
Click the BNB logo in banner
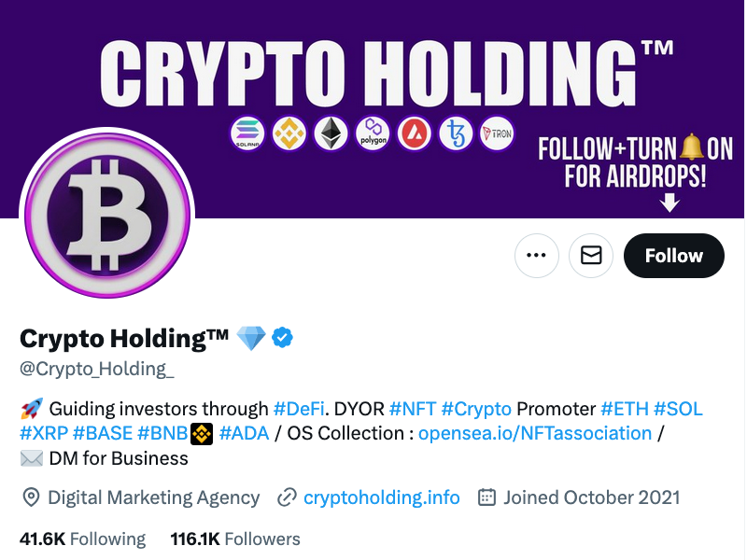pyautogui.click(x=289, y=133)
